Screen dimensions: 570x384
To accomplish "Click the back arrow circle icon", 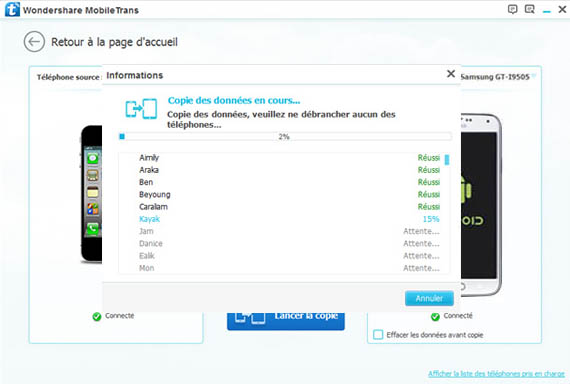I will tap(34, 42).
